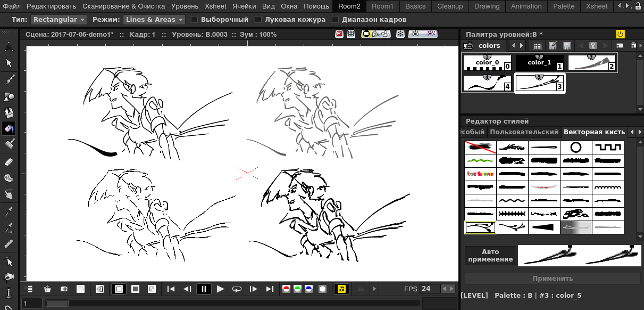Select the Eraser tool
The image size is (644, 310).
pyautogui.click(x=9, y=162)
